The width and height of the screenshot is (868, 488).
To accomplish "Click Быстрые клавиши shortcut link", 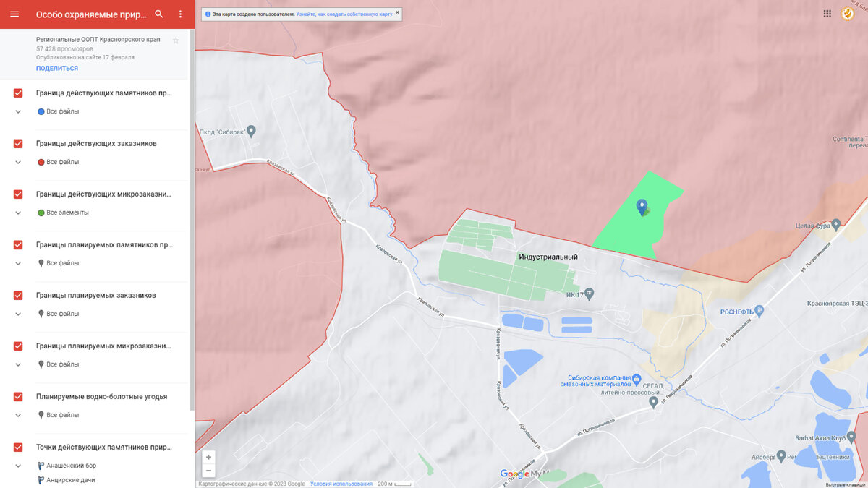I will click(846, 484).
